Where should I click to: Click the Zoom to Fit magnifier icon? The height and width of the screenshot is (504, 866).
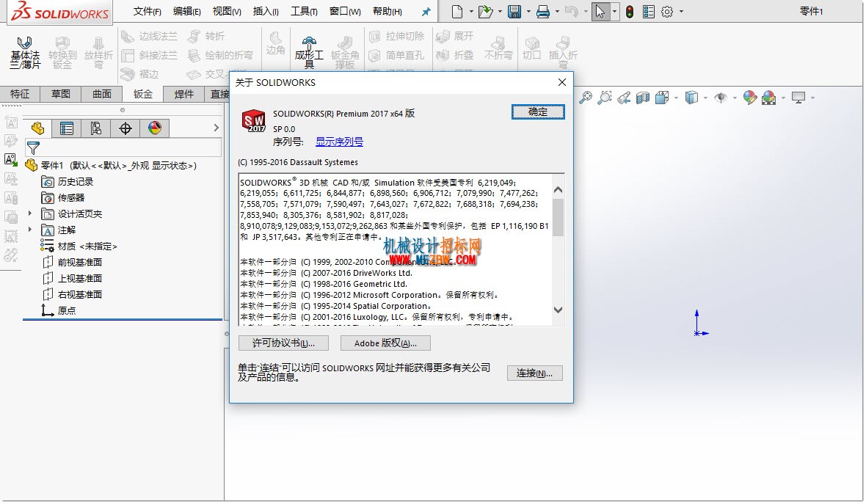tap(586, 98)
